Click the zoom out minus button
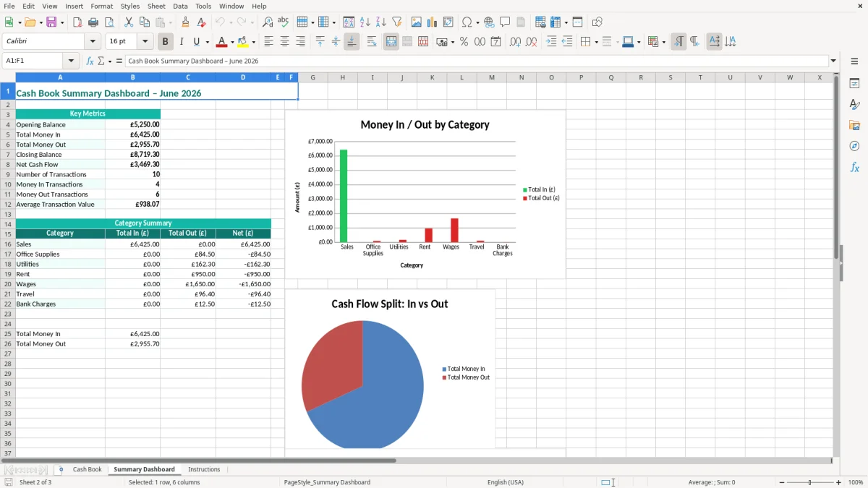 [x=781, y=482]
